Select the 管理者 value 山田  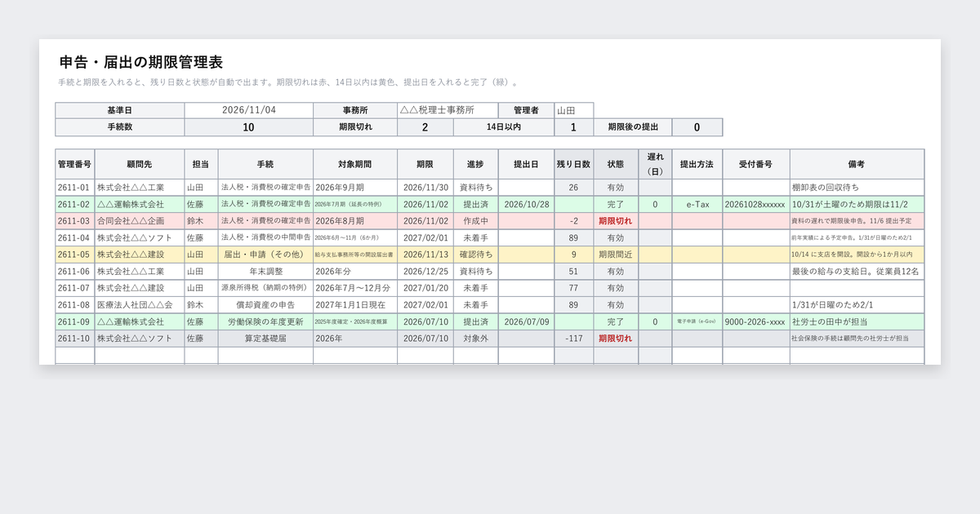[574, 110]
